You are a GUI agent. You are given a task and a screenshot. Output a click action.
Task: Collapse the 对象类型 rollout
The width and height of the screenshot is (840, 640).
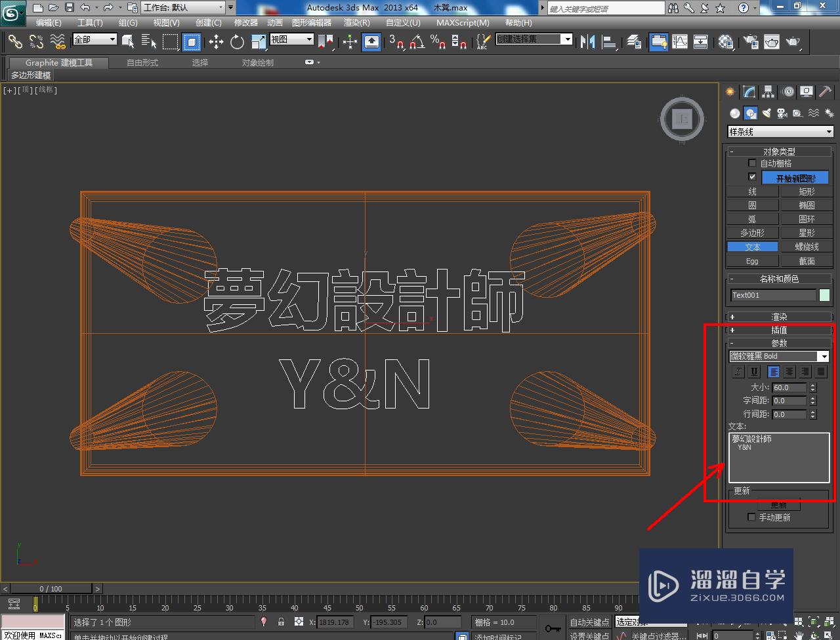pyautogui.click(x=779, y=151)
